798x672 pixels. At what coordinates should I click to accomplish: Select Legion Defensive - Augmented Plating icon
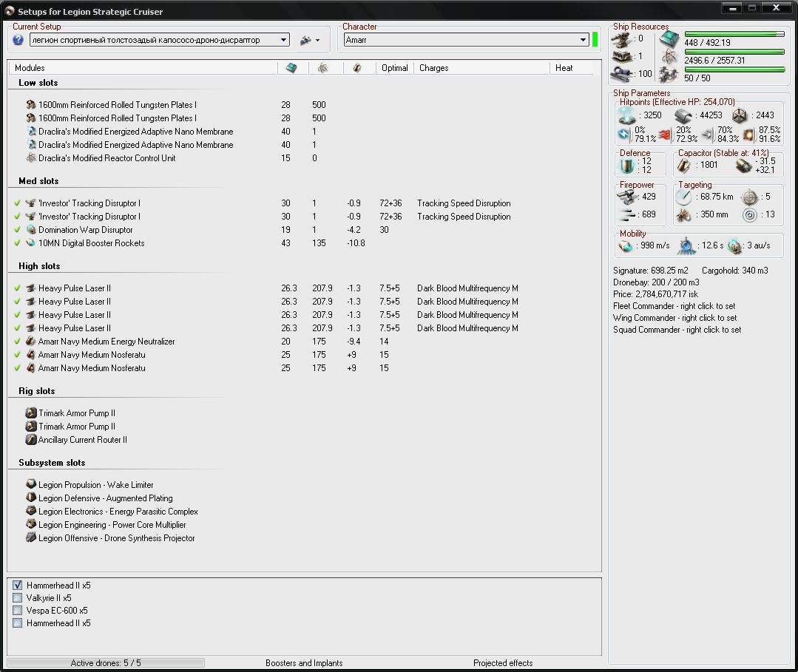31,498
